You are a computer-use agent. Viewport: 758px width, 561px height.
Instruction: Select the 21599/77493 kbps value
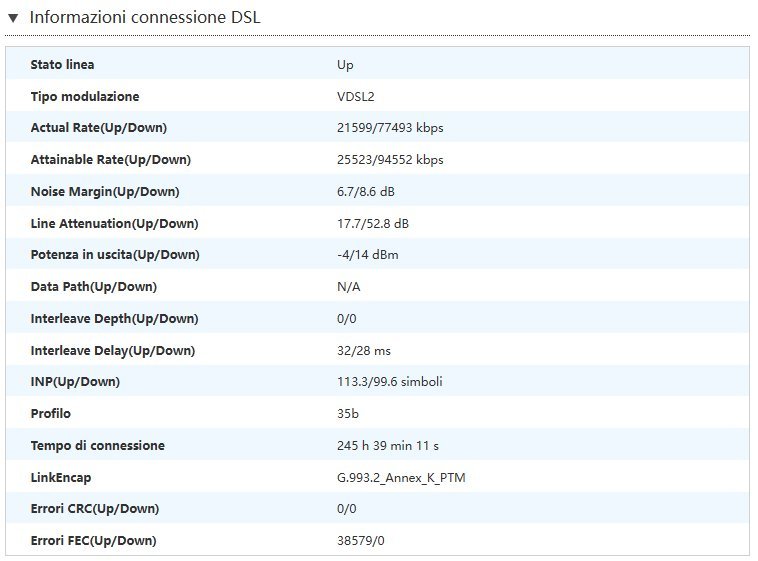click(390, 128)
